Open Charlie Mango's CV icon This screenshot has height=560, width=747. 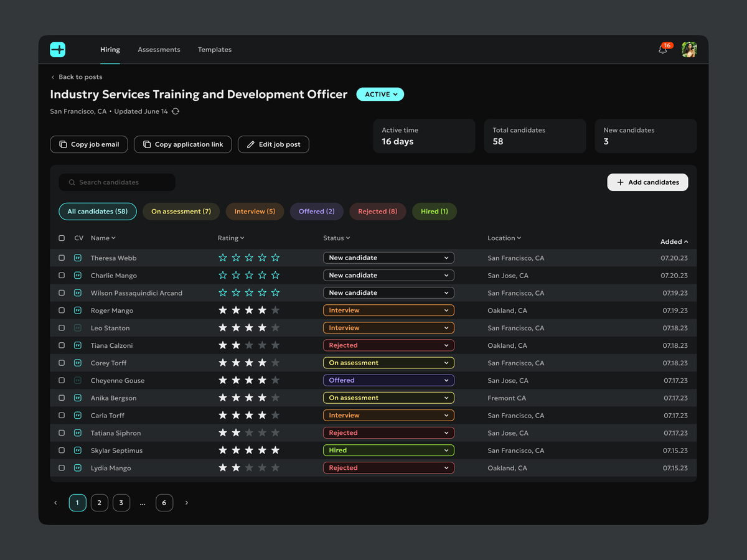click(78, 275)
